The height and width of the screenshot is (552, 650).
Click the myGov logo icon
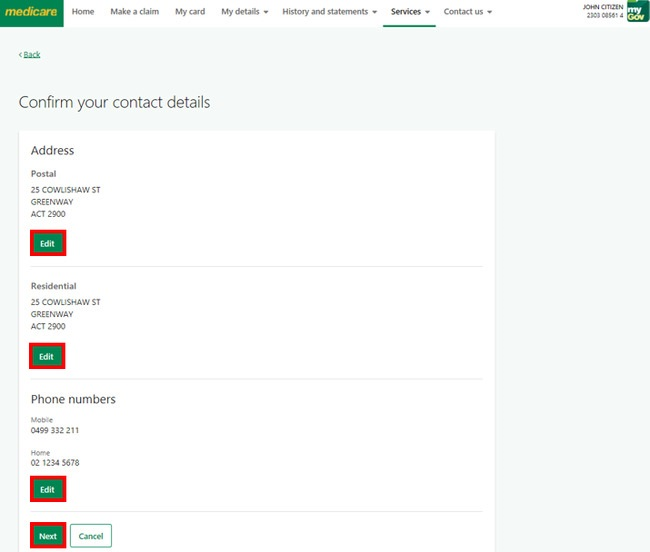coord(637,12)
